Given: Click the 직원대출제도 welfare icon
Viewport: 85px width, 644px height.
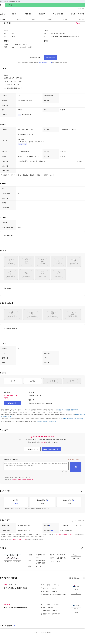Looking at the screenshot, I should pyautogui.click(x=27, y=274).
